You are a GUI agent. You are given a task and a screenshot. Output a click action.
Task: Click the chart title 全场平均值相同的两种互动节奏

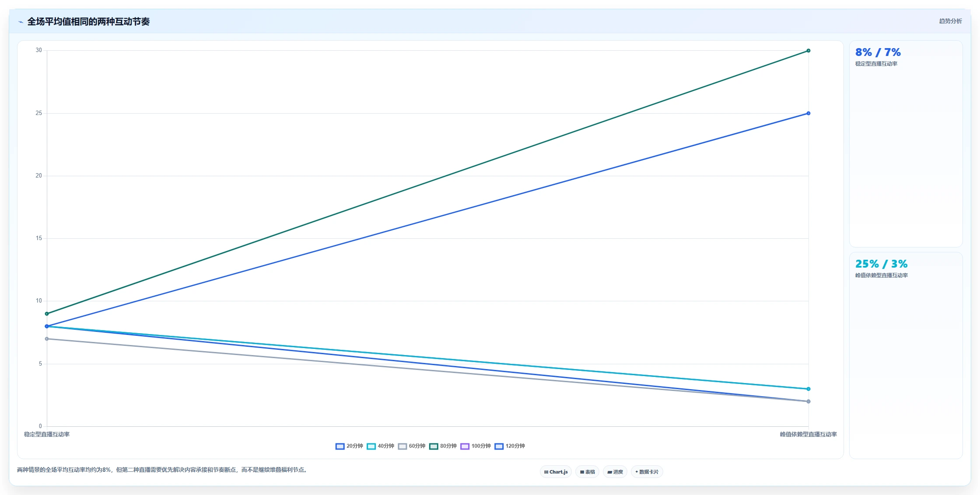click(x=88, y=21)
